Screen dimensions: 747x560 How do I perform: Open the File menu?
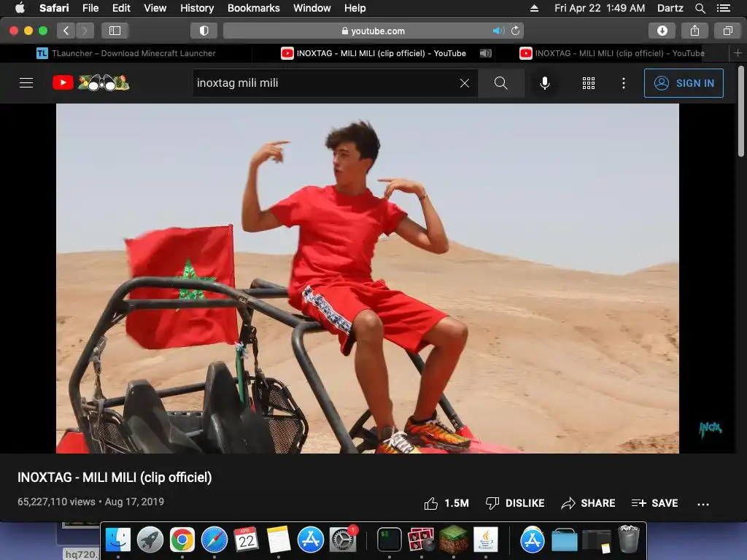[x=90, y=8]
